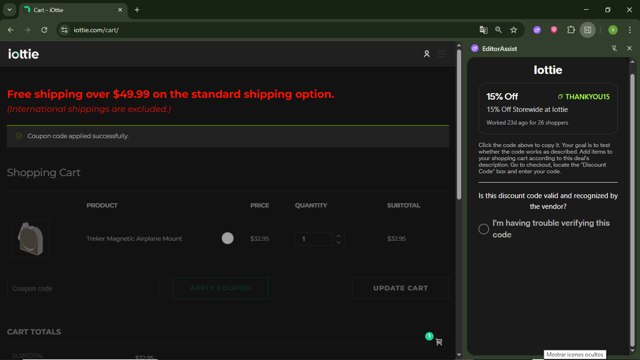This screenshot has height=360, width=640.
Task: Click the red shield extension icon
Action: pyautogui.click(x=554, y=30)
